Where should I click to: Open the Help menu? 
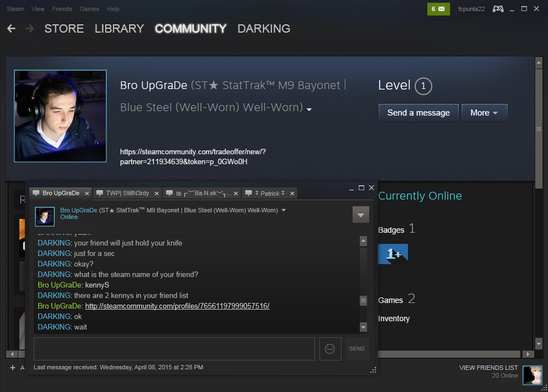point(113,9)
